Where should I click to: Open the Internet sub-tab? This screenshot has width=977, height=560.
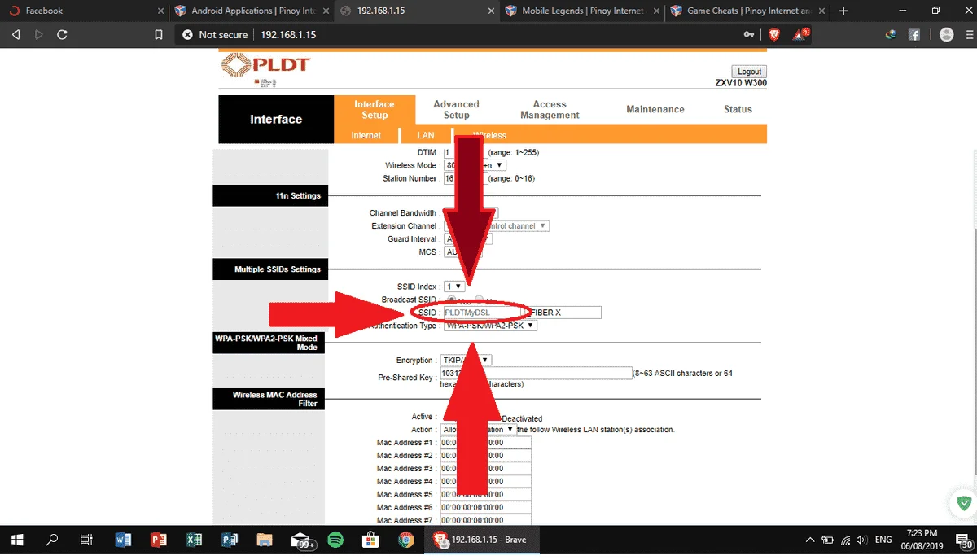[366, 135]
